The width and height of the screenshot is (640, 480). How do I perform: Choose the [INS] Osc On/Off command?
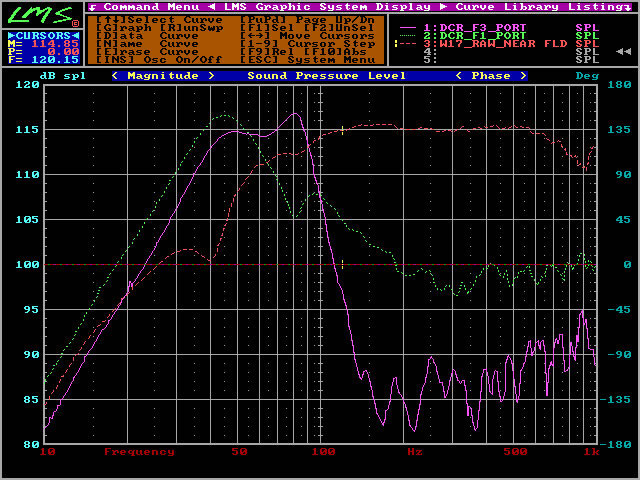click(160, 60)
